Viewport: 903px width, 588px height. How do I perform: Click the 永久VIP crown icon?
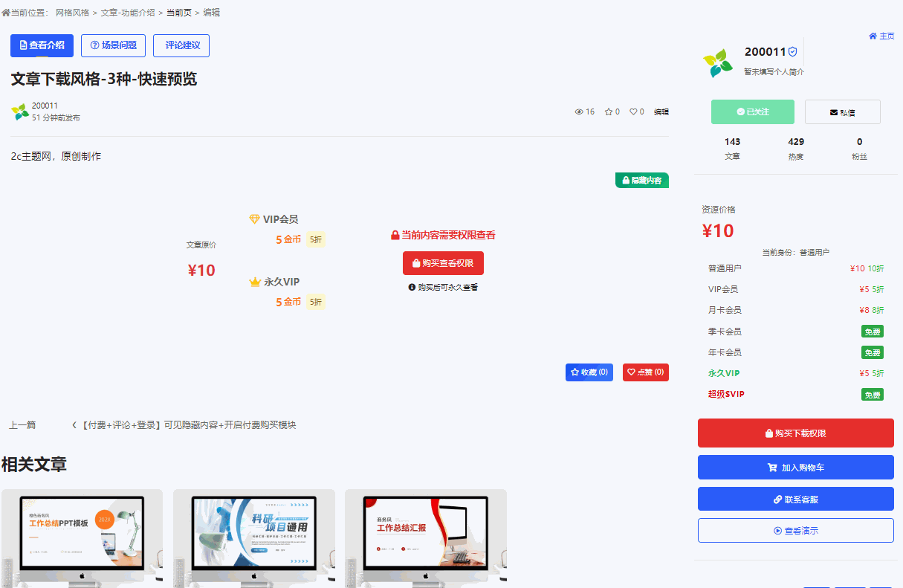click(x=255, y=282)
